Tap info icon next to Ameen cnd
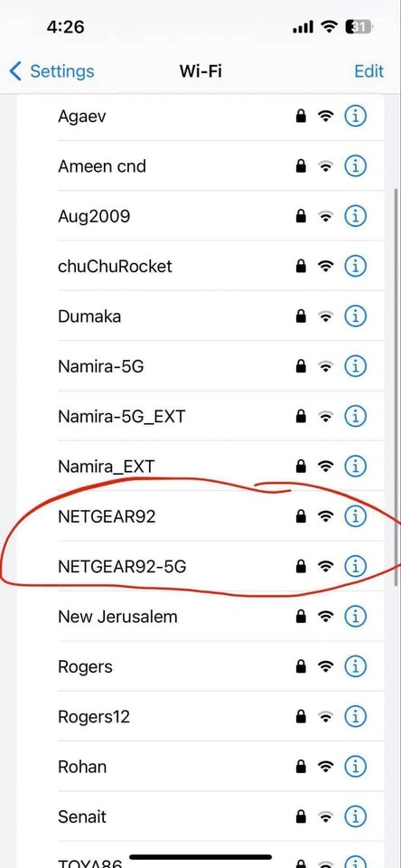Screen dimensions: 401x868 click(x=356, y=166)
